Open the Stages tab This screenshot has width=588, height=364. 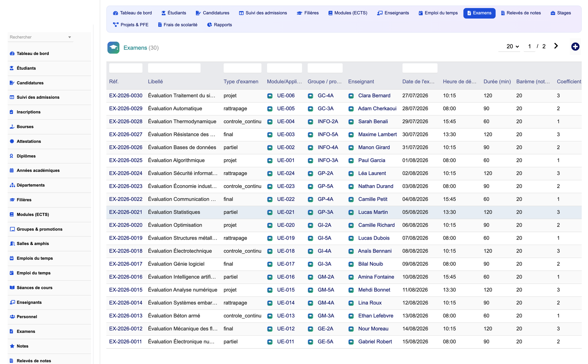[x=561, y=13]
